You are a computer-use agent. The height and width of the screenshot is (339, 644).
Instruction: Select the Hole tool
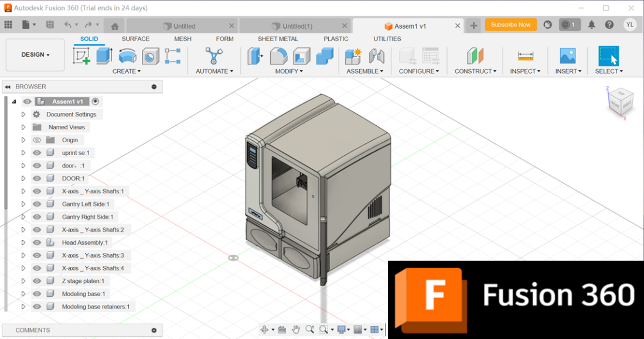coord(151,56)
